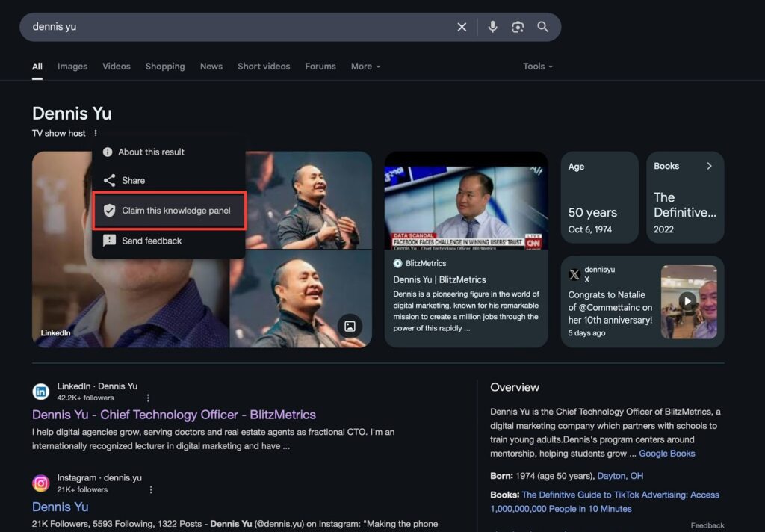Expand Books card with chevron arrow
Image resolution: width=765 pixels, height=532 pixels.
[710, 166]
